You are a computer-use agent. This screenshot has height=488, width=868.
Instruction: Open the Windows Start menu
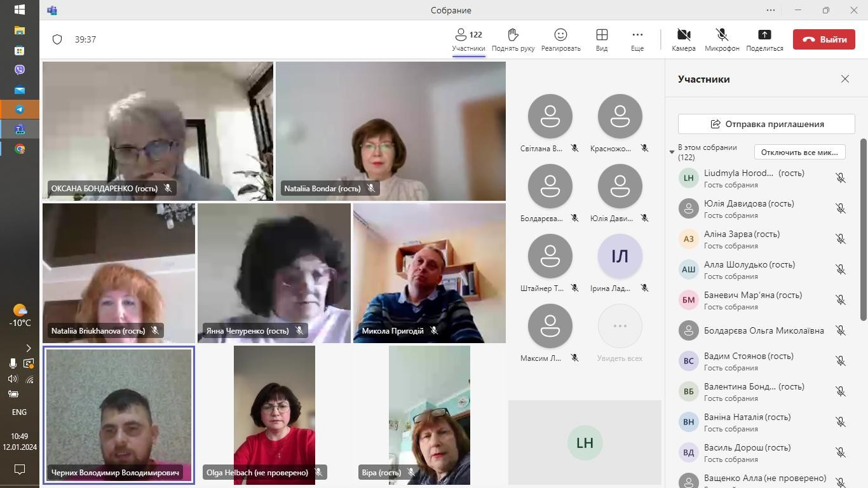[x=20, y=10]
